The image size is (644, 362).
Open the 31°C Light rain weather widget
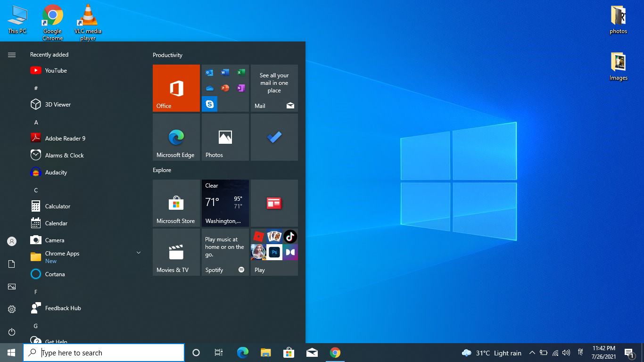click(492, 353)
